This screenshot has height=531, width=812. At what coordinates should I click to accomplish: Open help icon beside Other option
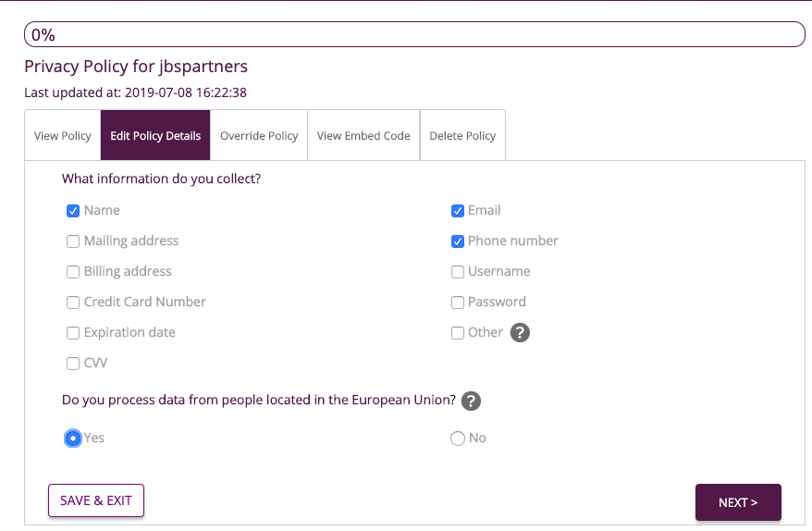520,333
